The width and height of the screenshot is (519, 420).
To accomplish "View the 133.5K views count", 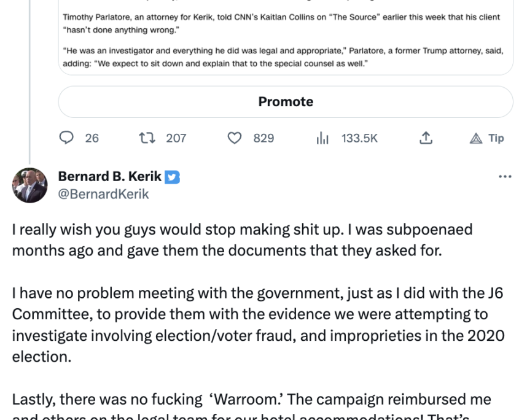I will click(x=359, y=138).
